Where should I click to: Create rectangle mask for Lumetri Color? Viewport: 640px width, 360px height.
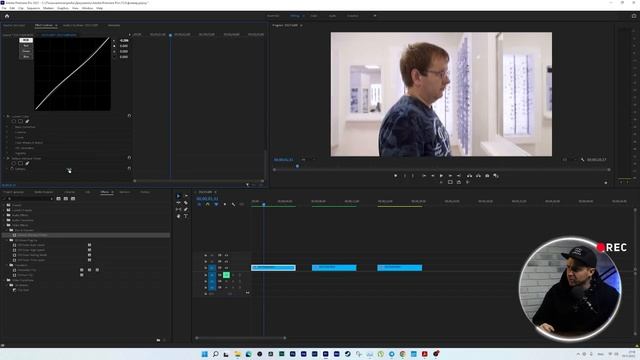[20, 121]
